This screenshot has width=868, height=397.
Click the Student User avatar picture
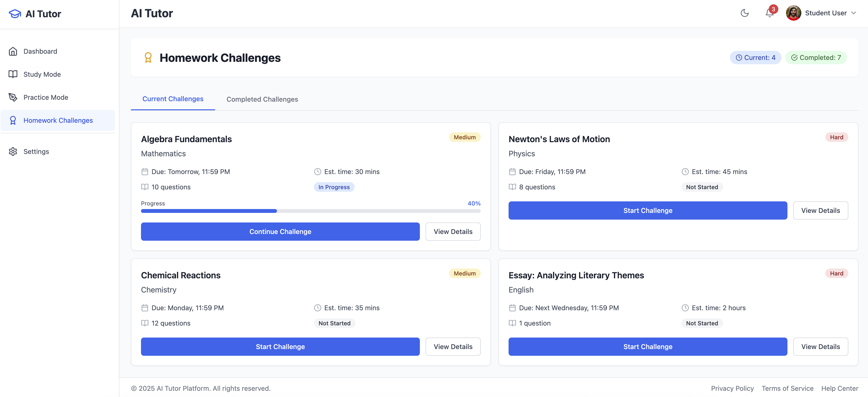[793, 13]
